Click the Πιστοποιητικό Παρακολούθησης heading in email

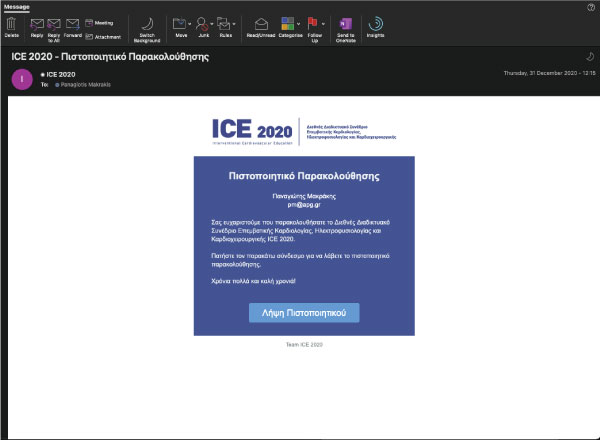pyautogui.click(x=304, y=176)
